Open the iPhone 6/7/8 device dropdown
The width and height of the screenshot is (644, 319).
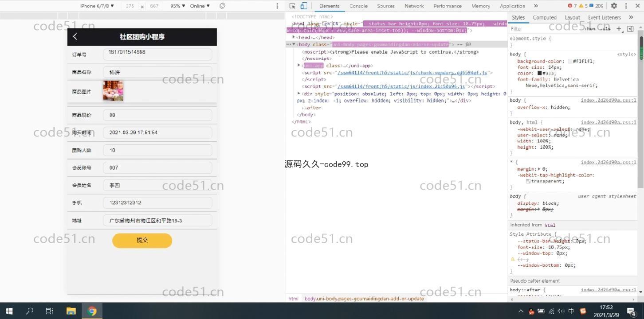point(97,6)
